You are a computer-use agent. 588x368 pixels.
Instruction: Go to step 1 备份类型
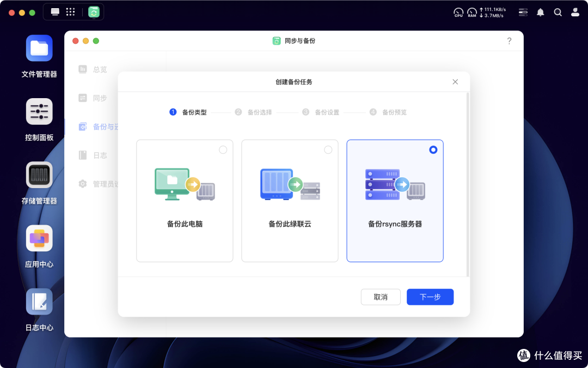pos(188,112)
